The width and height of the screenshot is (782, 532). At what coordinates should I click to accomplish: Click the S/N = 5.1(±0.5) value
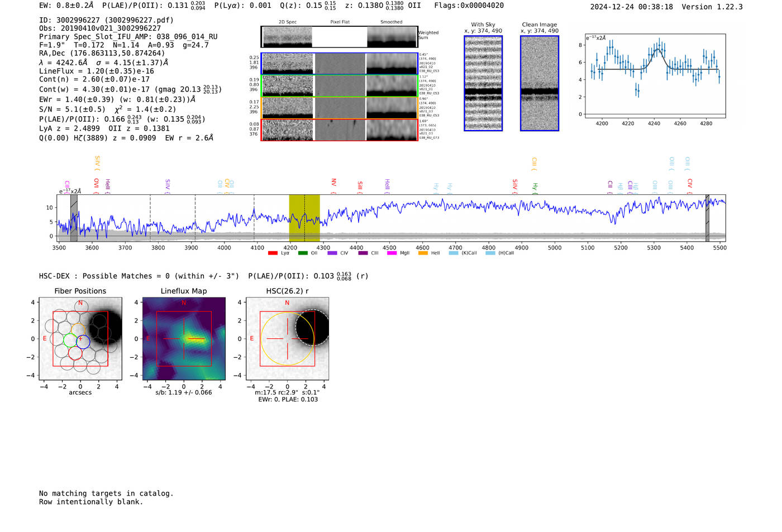point(72,109)
